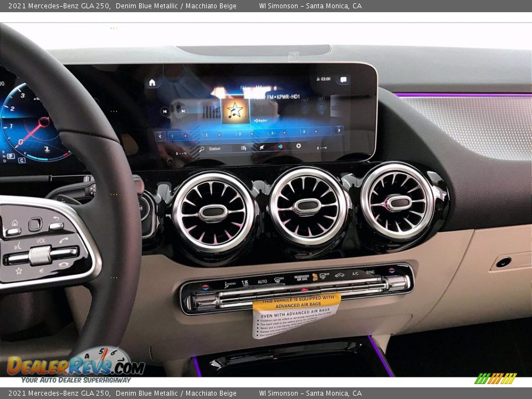Viewport: 532px width, 399px height.
Task: Expand the next page of station presets chevron
Action: [x=339, y=130]
